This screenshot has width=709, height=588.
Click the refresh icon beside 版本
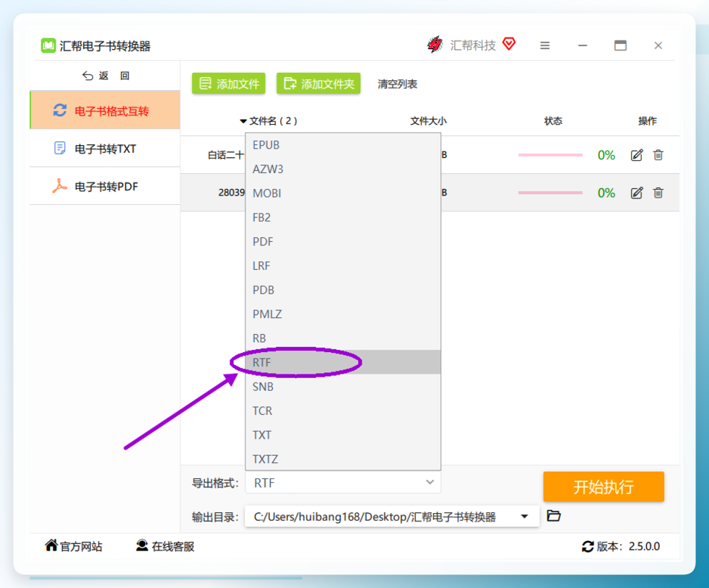pyautogui.click(x=588, y=546)
